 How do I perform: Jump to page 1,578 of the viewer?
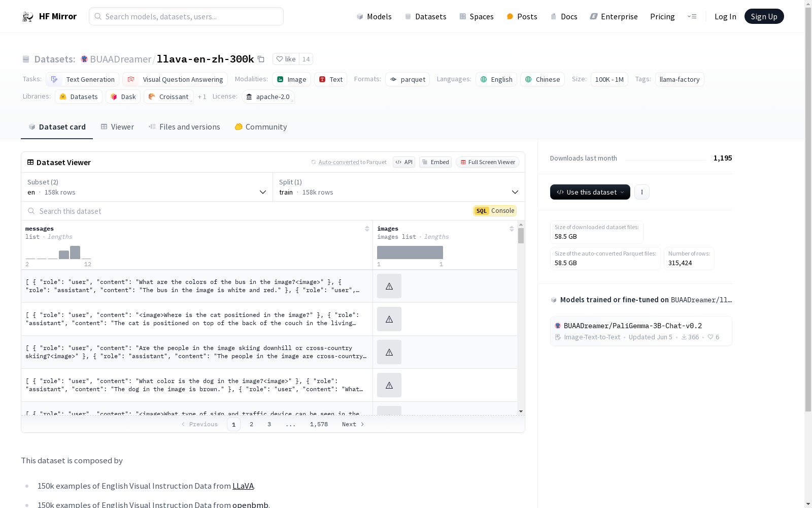click(319, 424)
